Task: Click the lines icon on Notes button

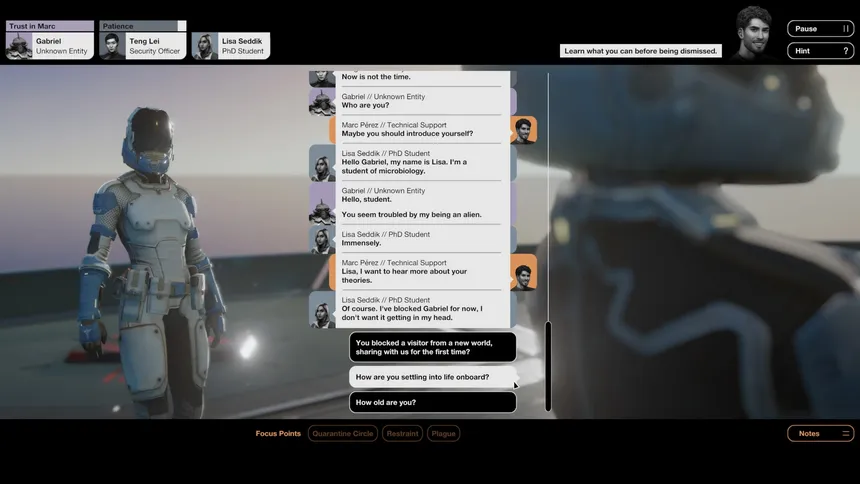Action: click(845, 434)
